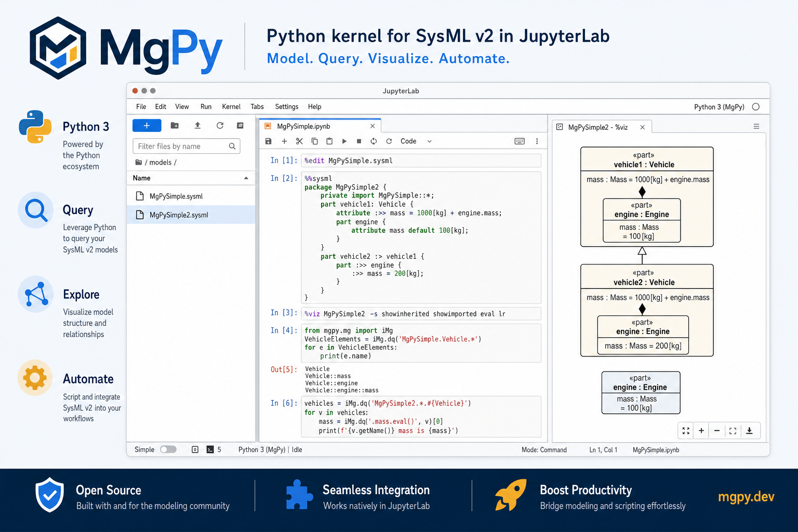Click the Python 3 (MgPy) kernel name button
This screenshot has width=798, height=532.
pos(719,107)
